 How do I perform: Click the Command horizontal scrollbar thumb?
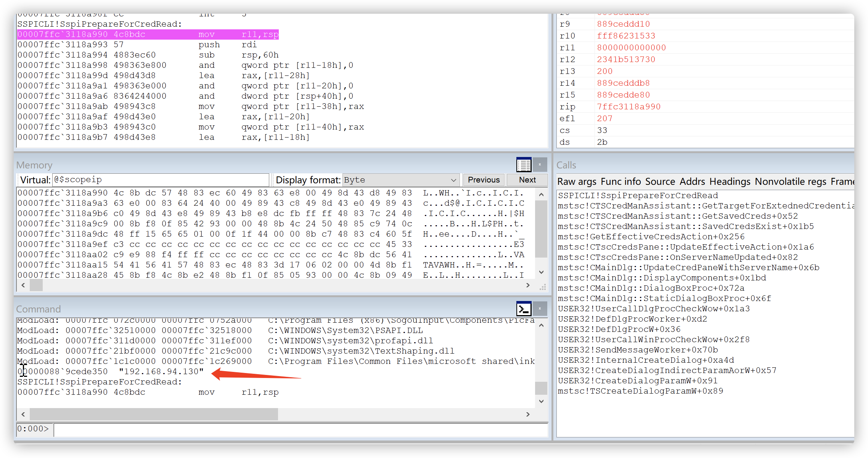[x=154, y=414]
